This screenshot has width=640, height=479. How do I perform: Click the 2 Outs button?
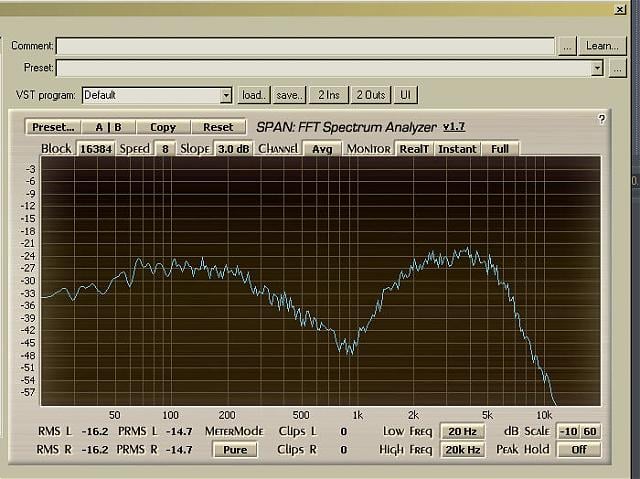pos(371,95)
